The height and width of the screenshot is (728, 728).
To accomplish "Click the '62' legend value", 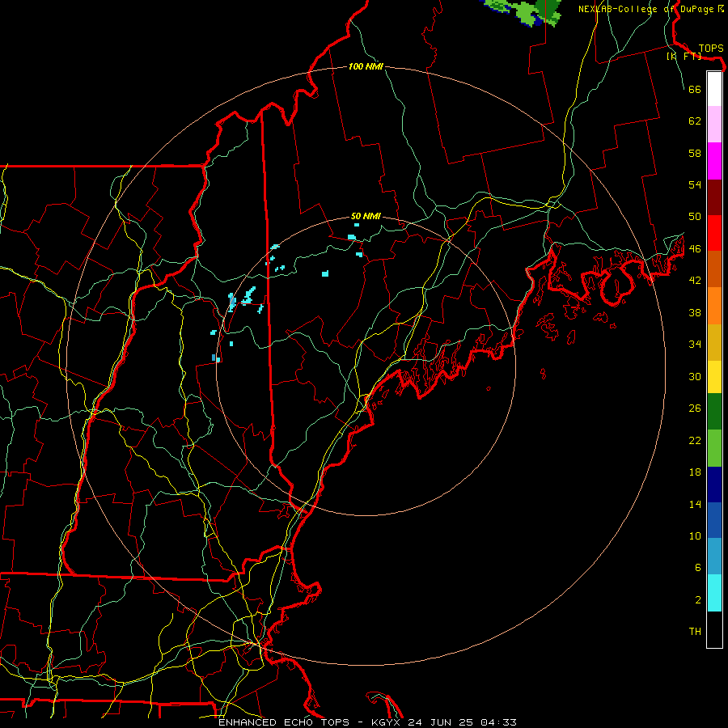I will (x=695, y=121).
